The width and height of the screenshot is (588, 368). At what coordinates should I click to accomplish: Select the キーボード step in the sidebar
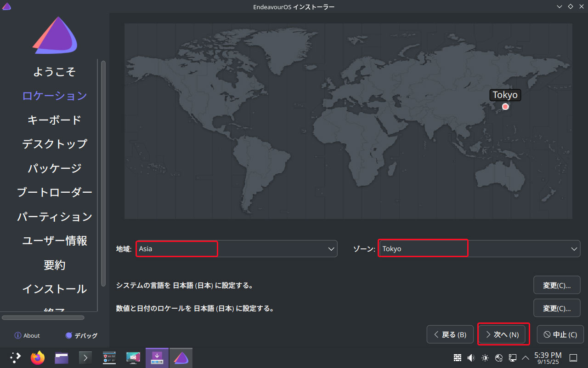(x=55, y=120)
